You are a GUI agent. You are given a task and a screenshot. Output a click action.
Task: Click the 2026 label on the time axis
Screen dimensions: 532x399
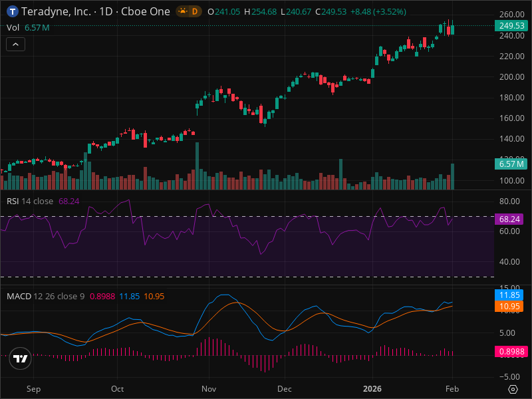pos(372,389)
